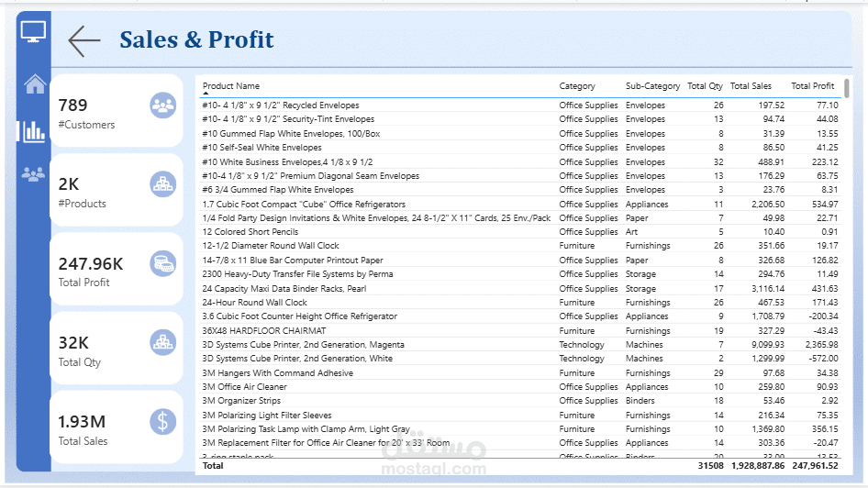The width and height of the screenshot is (868, 488).
Task: Click profit value -200.34
Action: click(822, 316)
